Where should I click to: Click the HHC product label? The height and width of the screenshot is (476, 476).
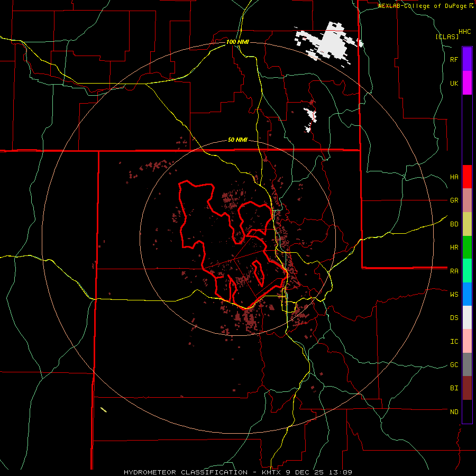(x=465, y=32)
